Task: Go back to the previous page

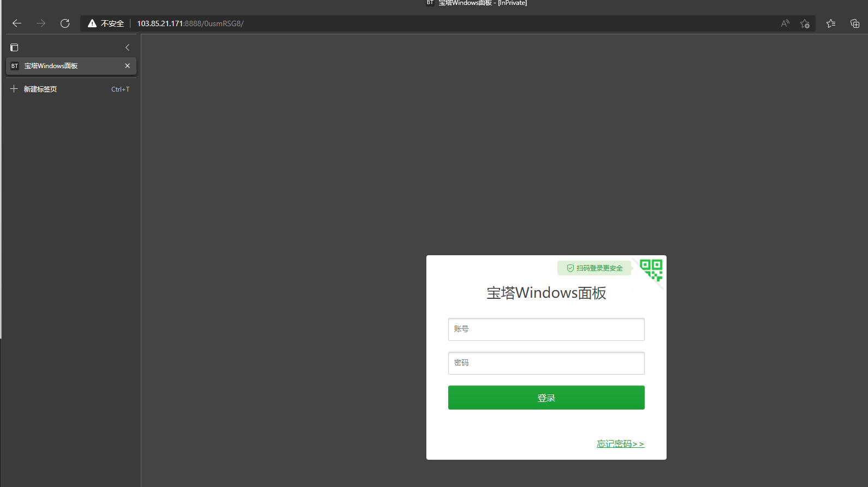Action: [x=17, y=23]
